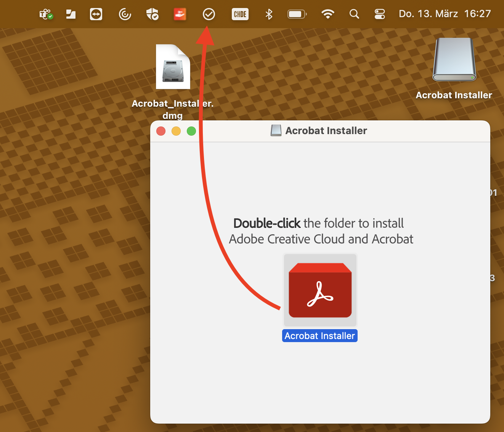Click the red hand app icon
504x432 pixels.
[180, 14]
